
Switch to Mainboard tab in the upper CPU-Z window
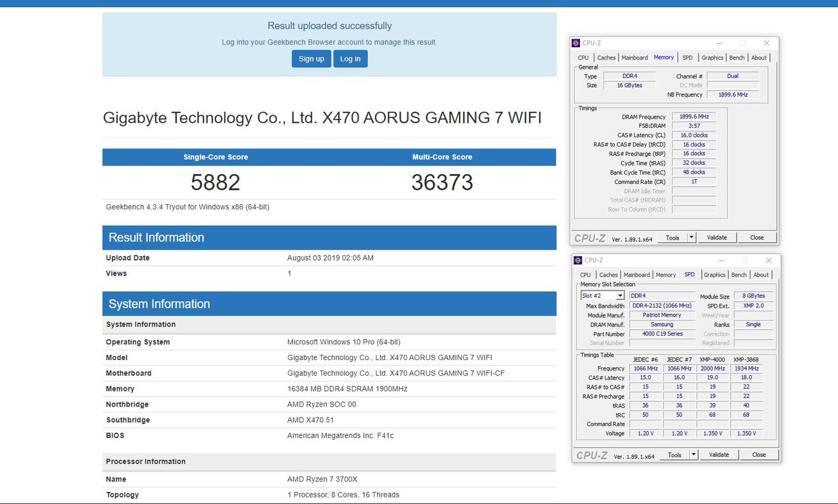[634, 58]
